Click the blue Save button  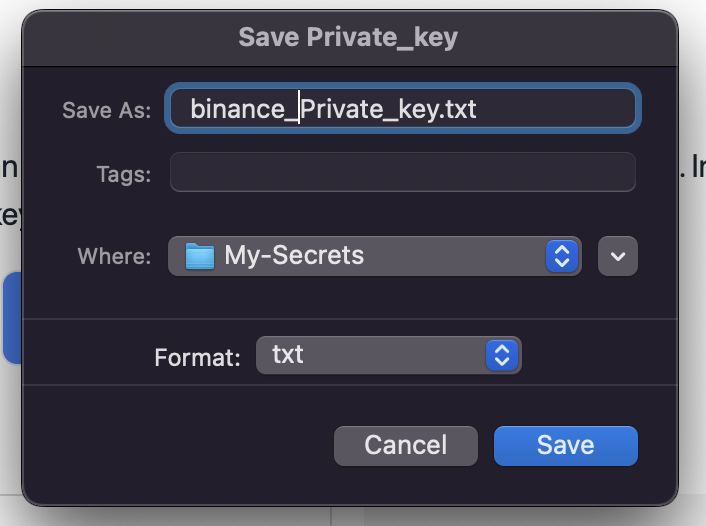click(x=566, y=445)
